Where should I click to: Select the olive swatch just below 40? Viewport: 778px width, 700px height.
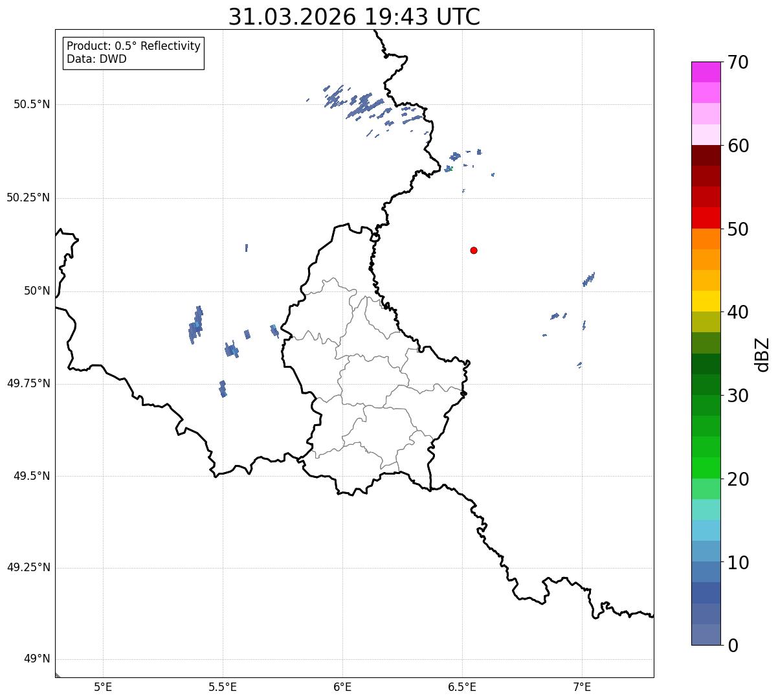click(706, 322)
